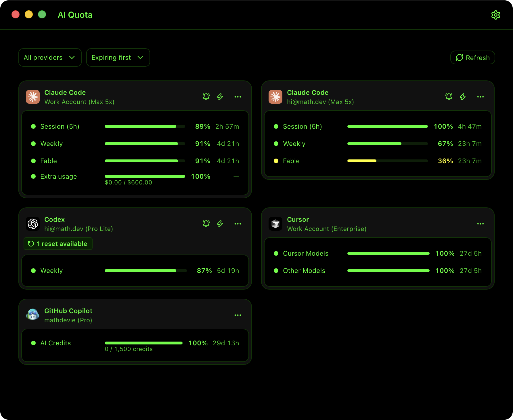Screen dimensions: 513x420
Task: Click the "hi@math.dev (Pro Lite)" subtitle
Action: click(x=79, y=229)
